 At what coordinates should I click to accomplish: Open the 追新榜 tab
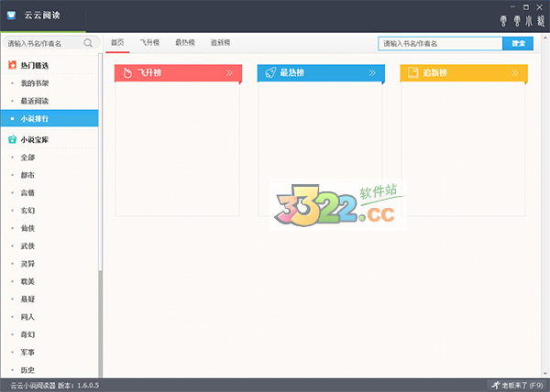[220, 43]
